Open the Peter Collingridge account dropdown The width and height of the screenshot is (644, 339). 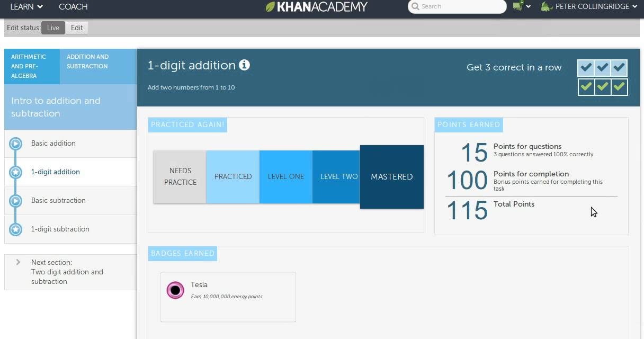coord(596,6)
